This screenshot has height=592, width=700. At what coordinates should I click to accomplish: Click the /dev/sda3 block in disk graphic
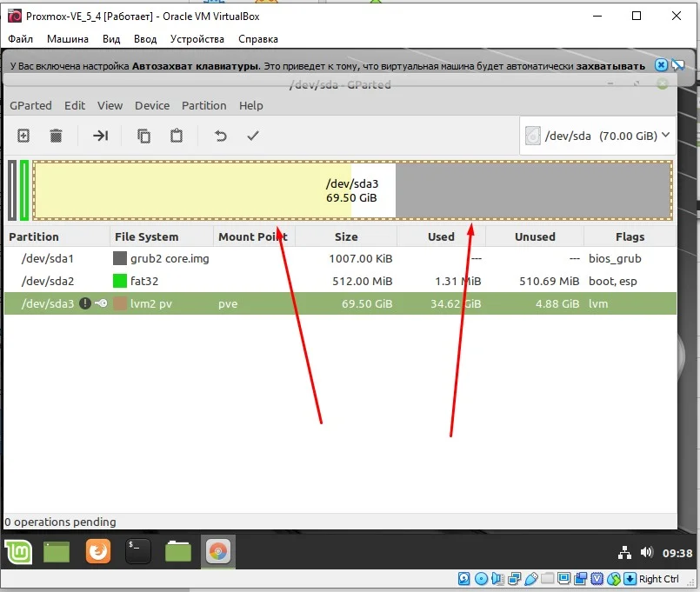tap(353, 190)
